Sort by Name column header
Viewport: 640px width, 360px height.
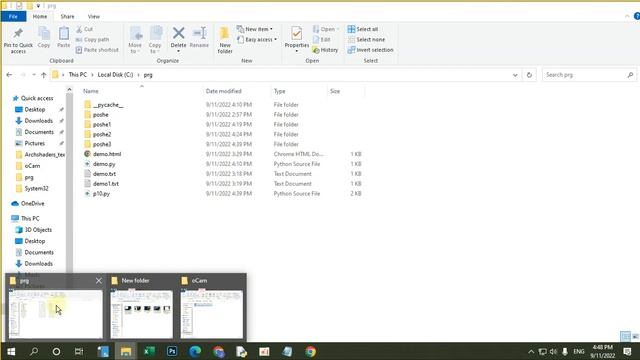click(91, 91)
